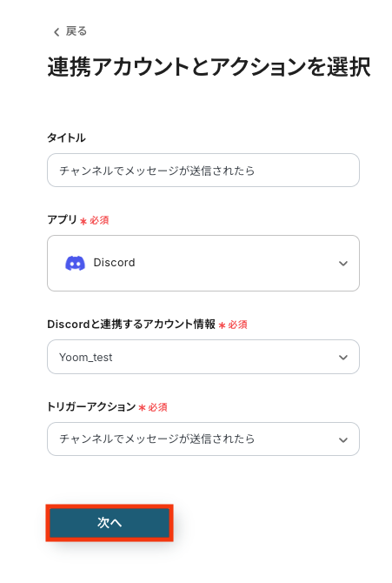Click the Discordと連携するアカウント情報 label
The height and width of the screenshot is (583, 392).
[x=131, y=325]
